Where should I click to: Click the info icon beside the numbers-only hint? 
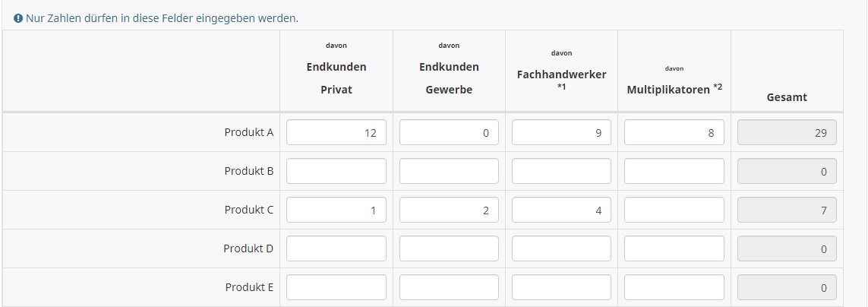click(18, 18)
